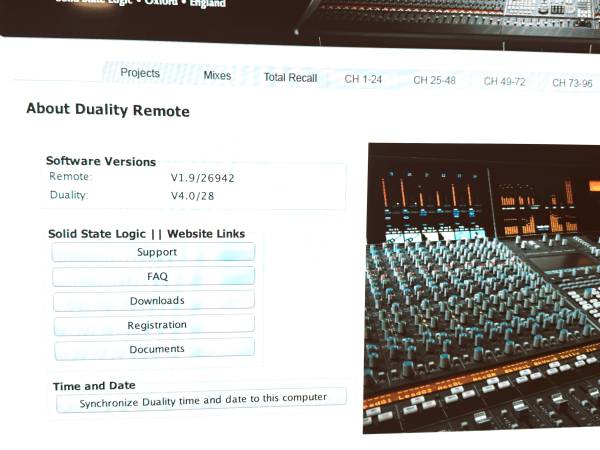600x450 pixels.
Task: Open the Support website link
Action: pyautogui.click(x=153, y=252)
